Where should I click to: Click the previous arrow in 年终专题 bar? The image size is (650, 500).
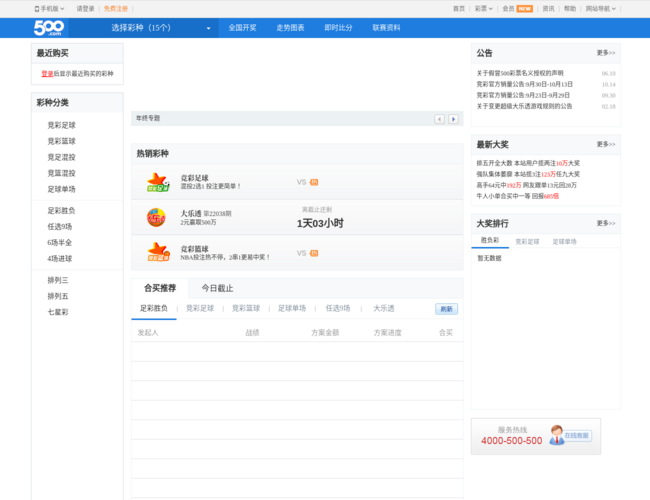(x=439, y=119)
